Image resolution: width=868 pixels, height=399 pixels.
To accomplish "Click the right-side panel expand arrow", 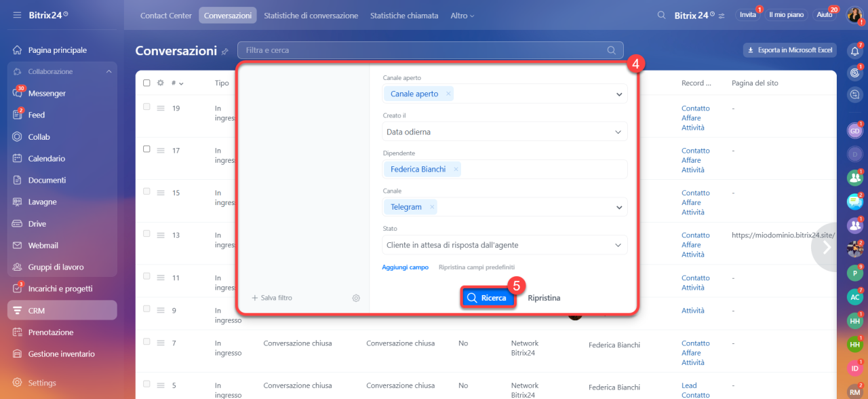I will coord(826,248).
